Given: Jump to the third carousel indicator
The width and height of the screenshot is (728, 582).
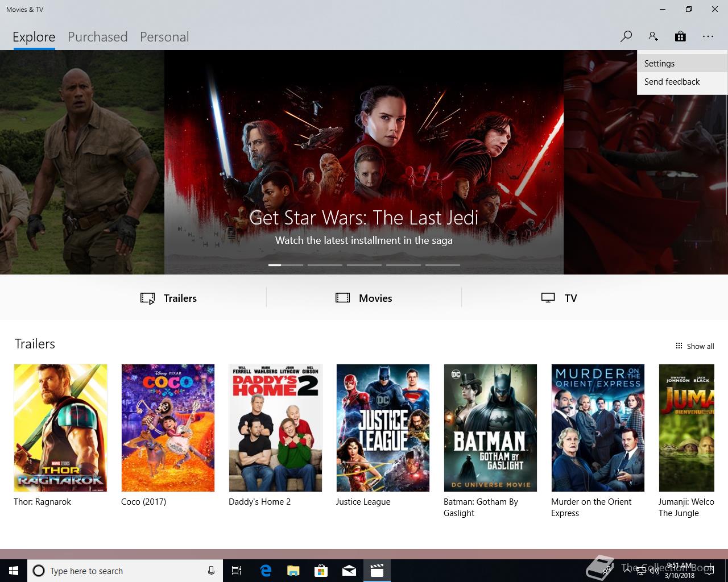Looking at the screenshot, I should coord(364,265).
